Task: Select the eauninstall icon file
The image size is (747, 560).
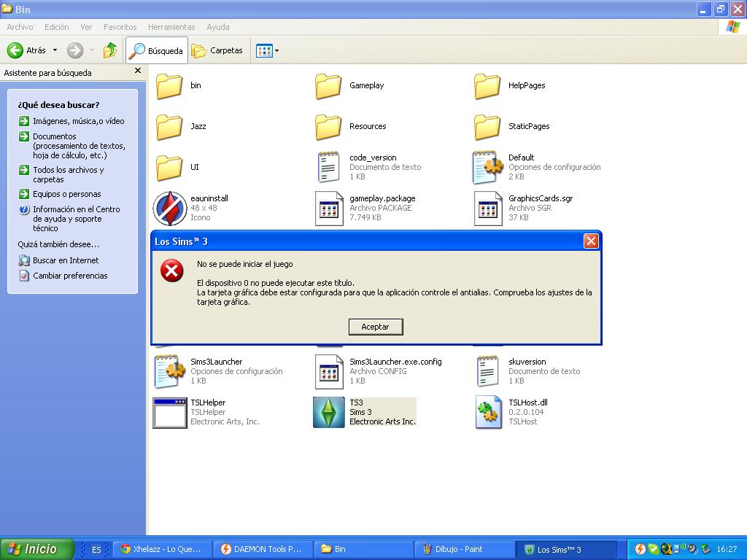Action: (169, 208)
